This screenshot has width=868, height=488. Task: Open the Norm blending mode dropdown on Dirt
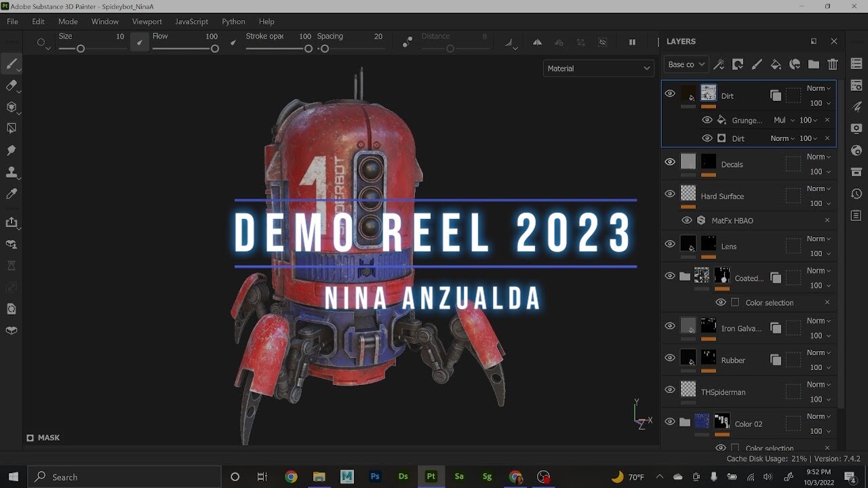(817, 88)
